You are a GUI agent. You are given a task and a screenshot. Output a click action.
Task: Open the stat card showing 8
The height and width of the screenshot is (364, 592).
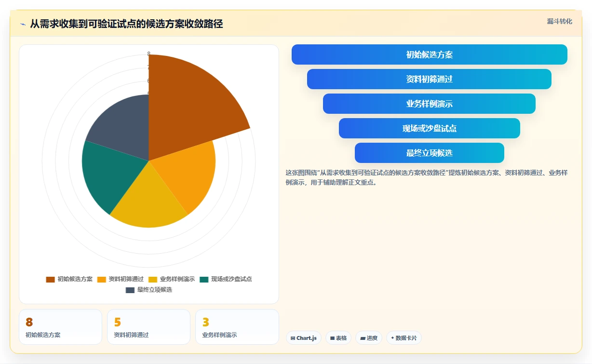tap(60, 327)
